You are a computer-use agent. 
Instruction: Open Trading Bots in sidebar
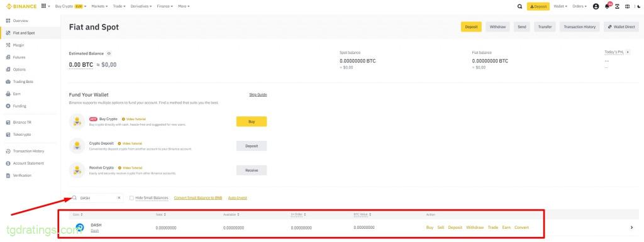(x=23, y=82)
